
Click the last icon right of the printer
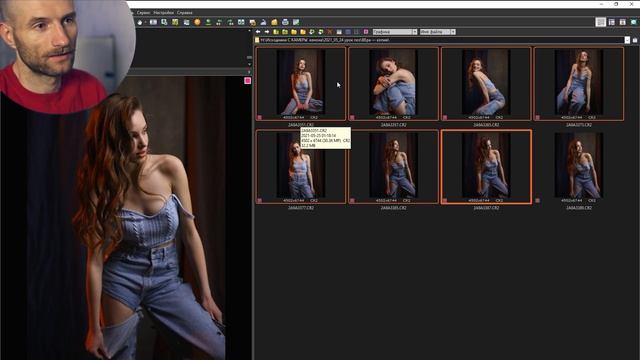pos(296,22)
